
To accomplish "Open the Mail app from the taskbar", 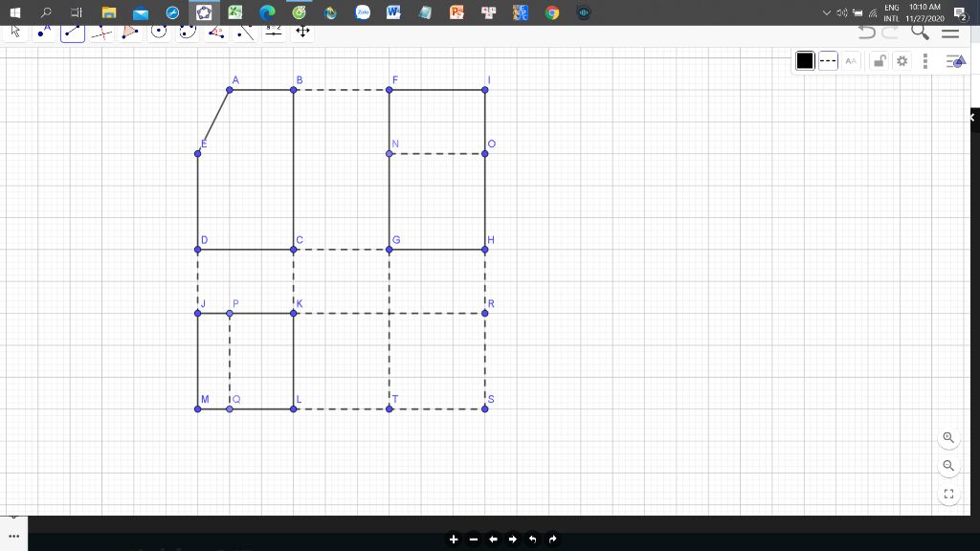I will pos(141,12).
